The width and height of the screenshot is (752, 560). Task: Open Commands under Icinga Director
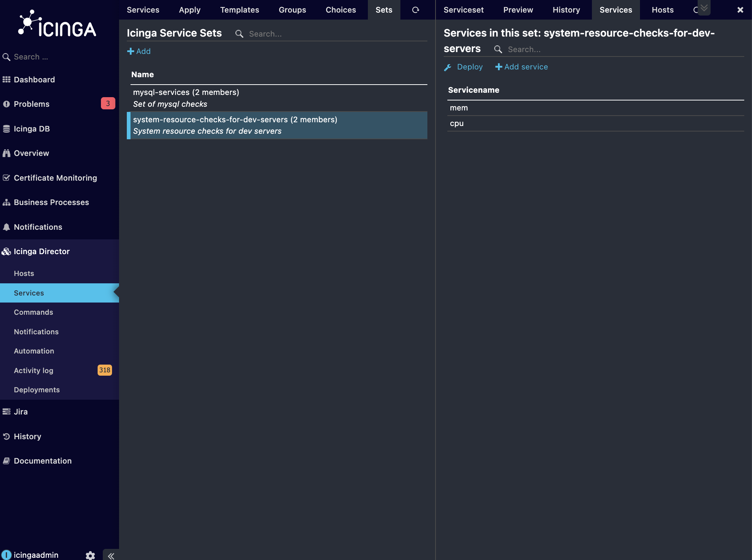60,313
